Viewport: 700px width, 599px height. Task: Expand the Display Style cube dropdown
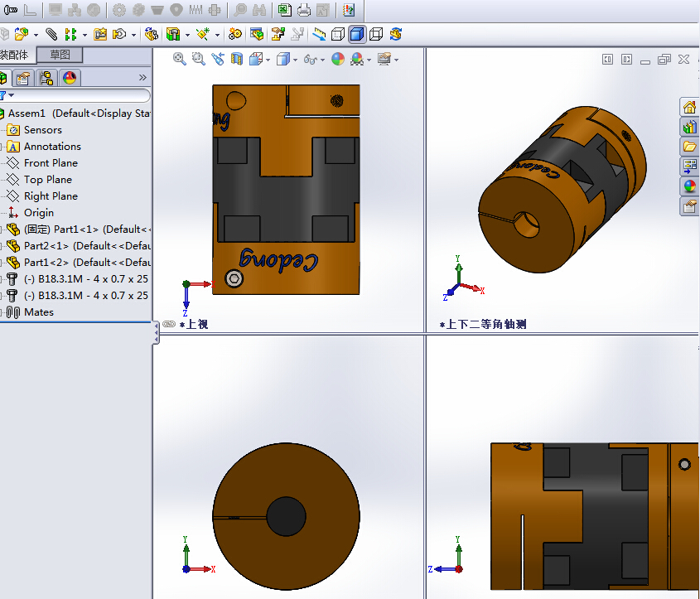click(x=295, y=60)
